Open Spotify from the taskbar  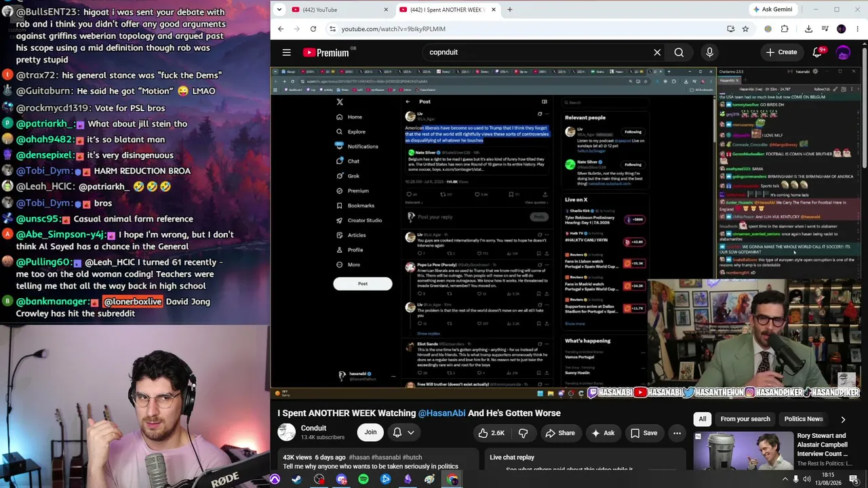click(363, 479)
